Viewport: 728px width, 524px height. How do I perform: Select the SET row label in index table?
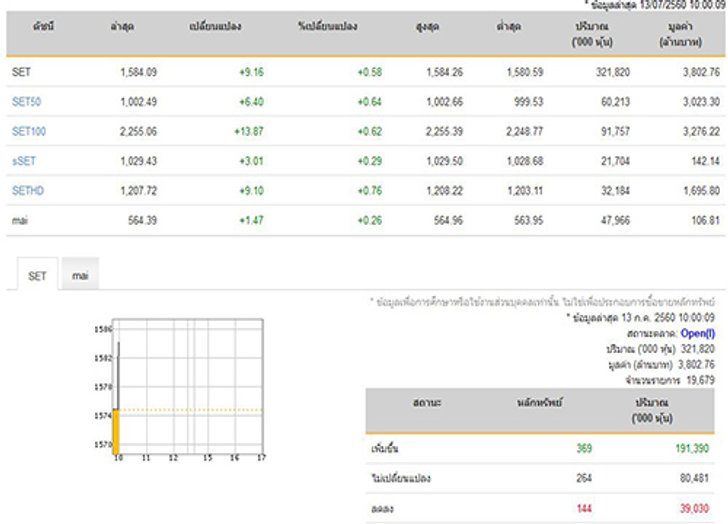[21, 72]
